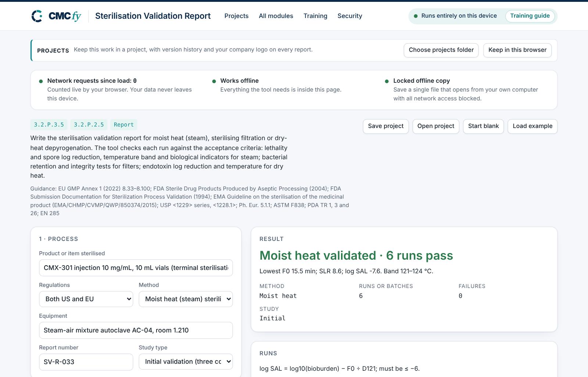The width and height of the screenshot is (588, 377).
Task: Click the CMCfy logo icon
Action: tap(37, 16)
